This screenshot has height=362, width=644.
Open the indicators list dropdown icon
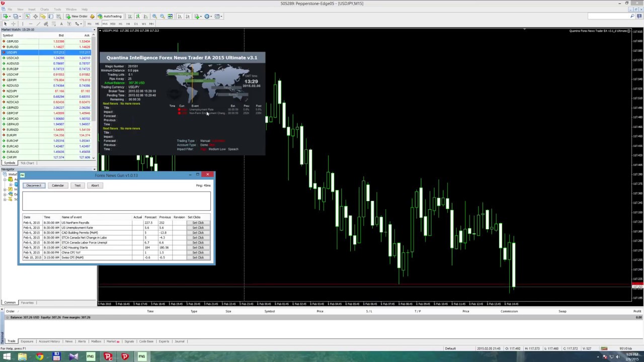[198, 17]
